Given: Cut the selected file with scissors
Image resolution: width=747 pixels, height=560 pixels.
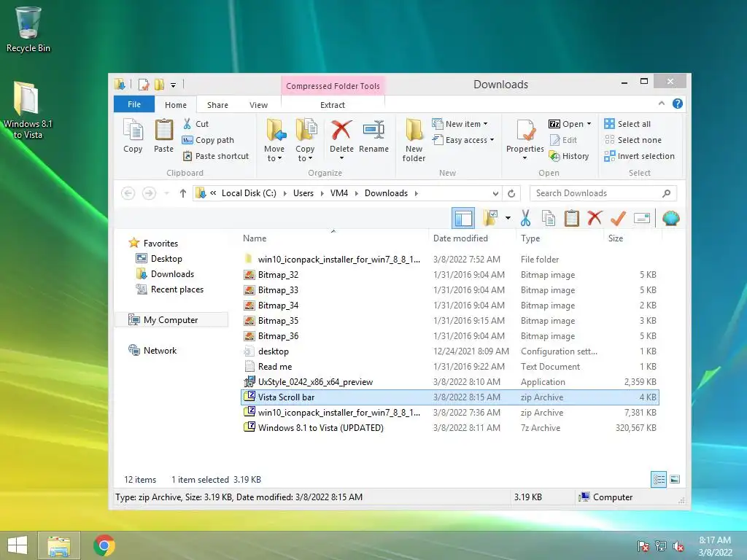Looking at the screenshot, I should click(x=196, y=124).
